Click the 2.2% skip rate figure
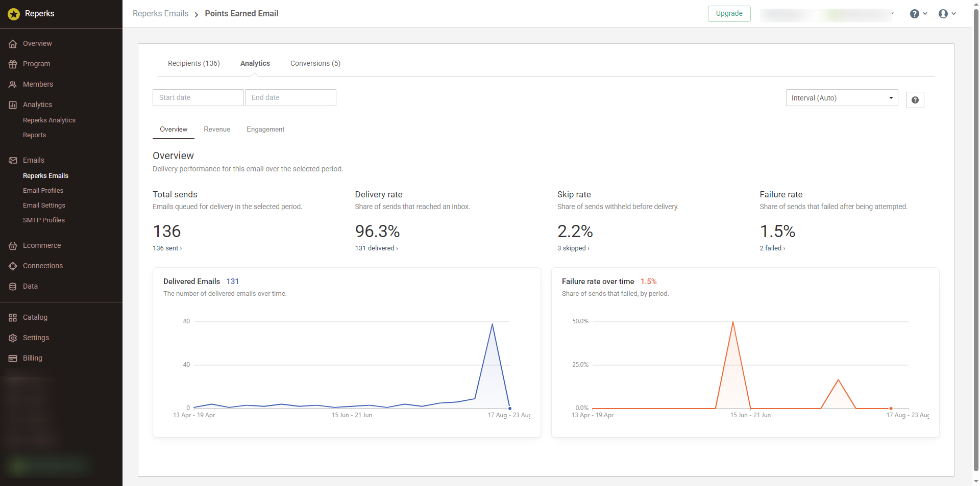Image resolution: width=980 pixels, height=486 pixels. coord(575,232)
